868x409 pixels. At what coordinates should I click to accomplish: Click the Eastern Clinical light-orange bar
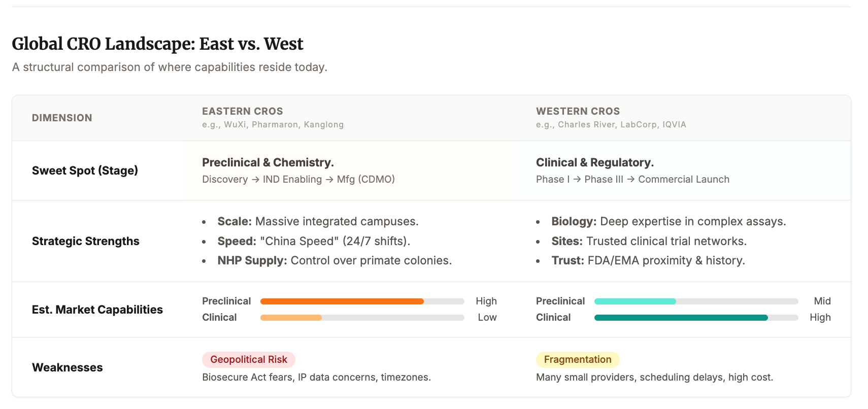click(x=291, y=318)
